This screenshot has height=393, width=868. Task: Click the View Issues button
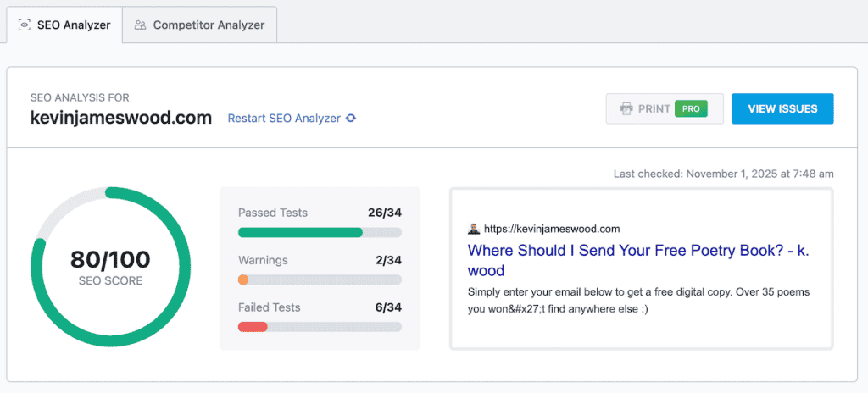(x=782, y=108)
